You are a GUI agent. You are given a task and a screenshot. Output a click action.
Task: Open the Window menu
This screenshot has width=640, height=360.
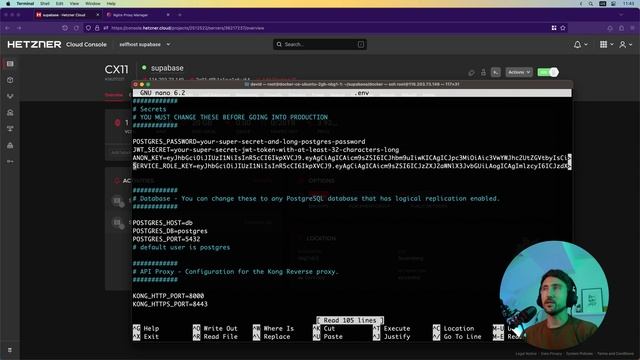pyautogui.click(x=93, y=4)
